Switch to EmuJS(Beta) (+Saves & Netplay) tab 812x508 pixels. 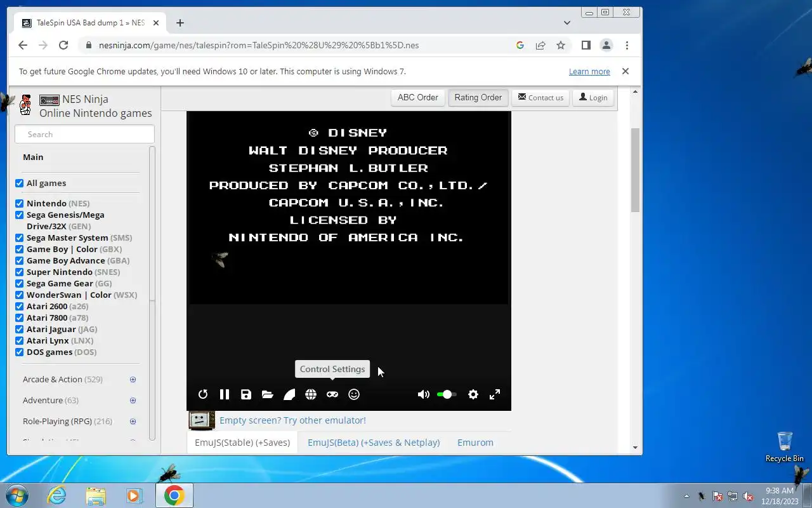point(374,443)
